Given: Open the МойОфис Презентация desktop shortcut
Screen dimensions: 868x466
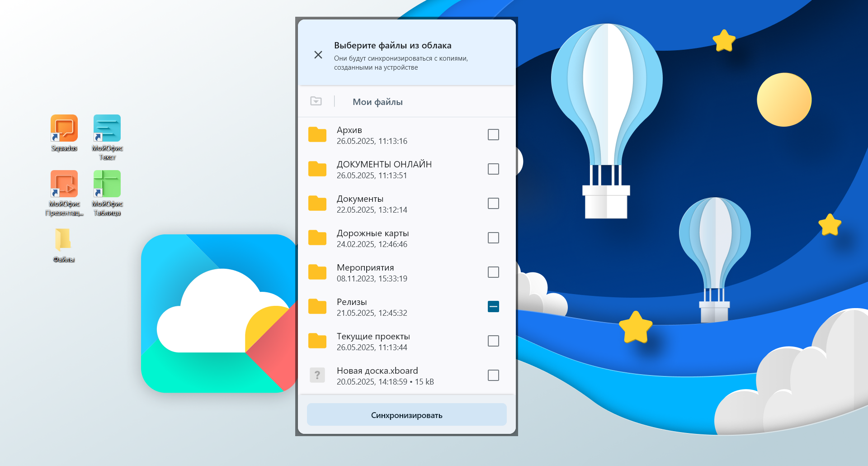Looking at the screenshot, I should (x=64, y=193).
